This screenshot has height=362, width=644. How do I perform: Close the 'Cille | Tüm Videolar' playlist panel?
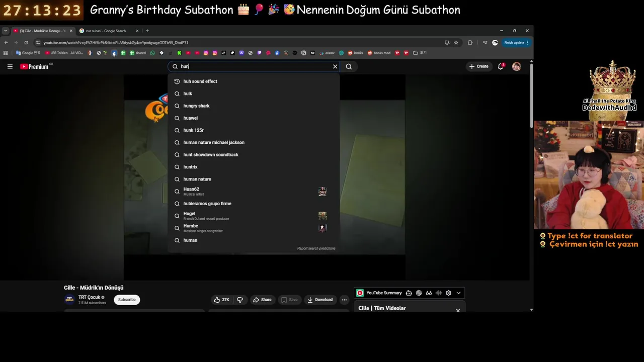[458, 310]
